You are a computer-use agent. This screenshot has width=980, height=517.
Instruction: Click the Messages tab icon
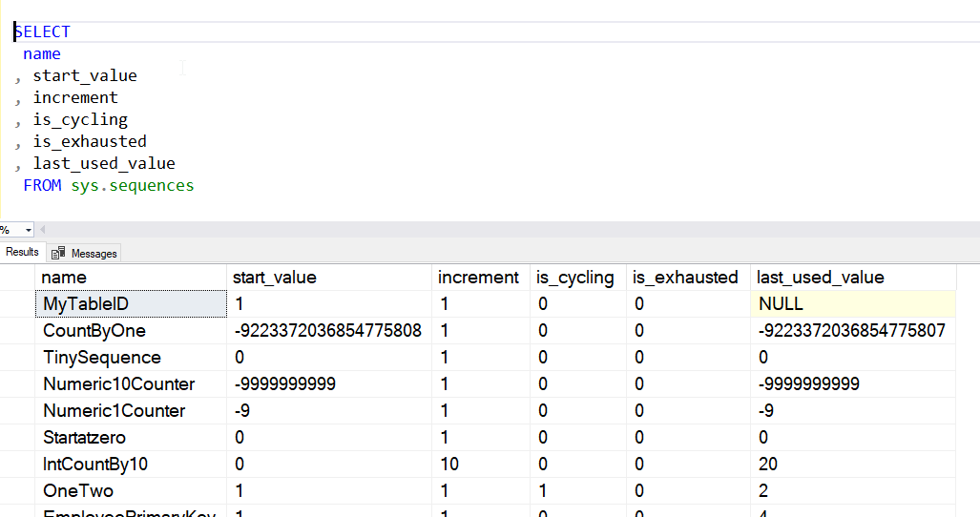tap(58, 253)
